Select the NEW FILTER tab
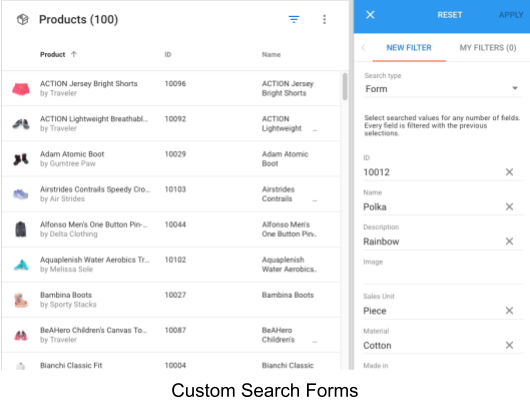The height and width of the screenshot is (419, 530). (409, 48)
